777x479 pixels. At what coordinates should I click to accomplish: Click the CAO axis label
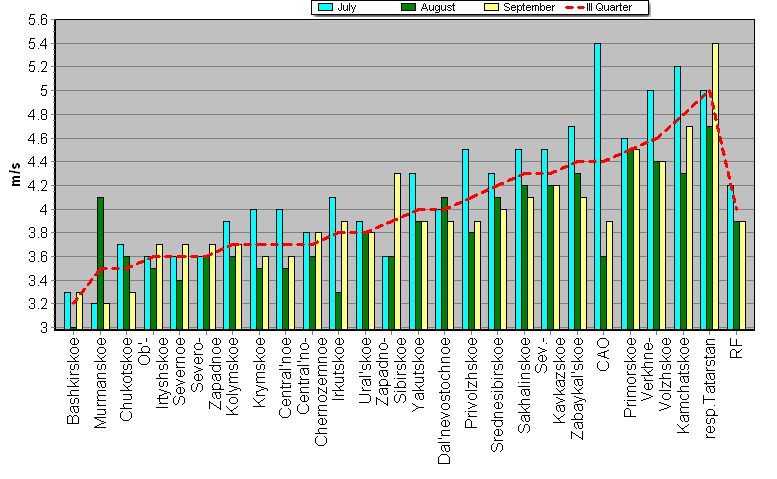[x=604, y=355]
